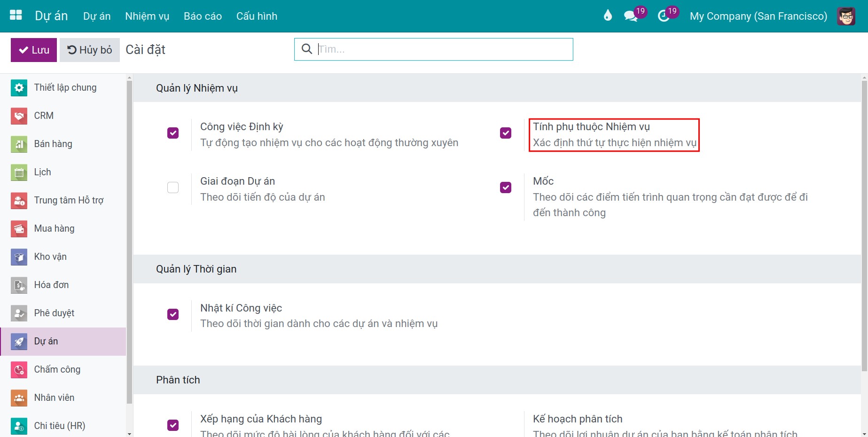Enable Giai đoạn Dự án checkbox
Viewport: 868px width, 437px height.
pyautogui.click(x=173, y=187)
